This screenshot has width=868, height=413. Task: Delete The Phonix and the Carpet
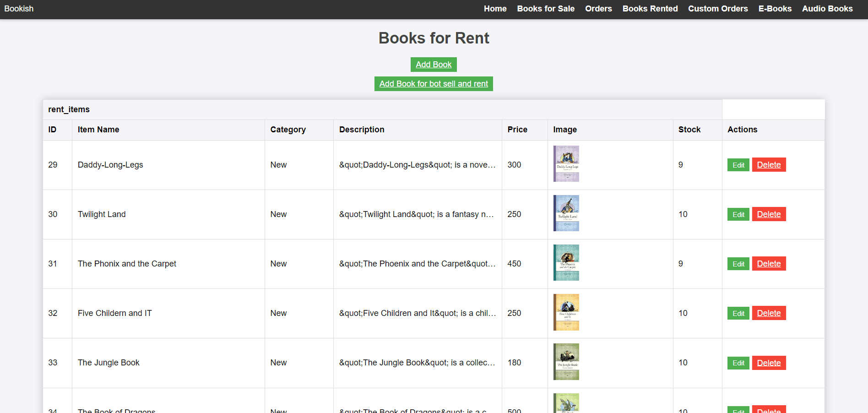click(769, 264)
